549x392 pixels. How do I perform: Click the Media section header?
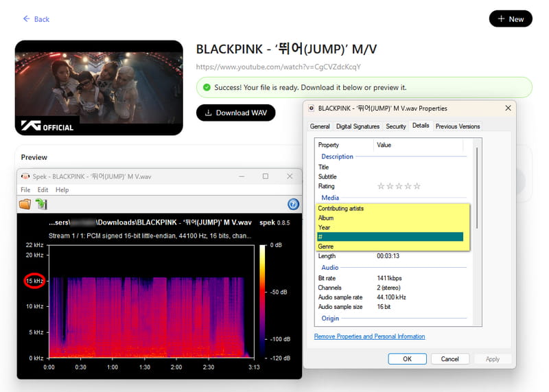330,198
